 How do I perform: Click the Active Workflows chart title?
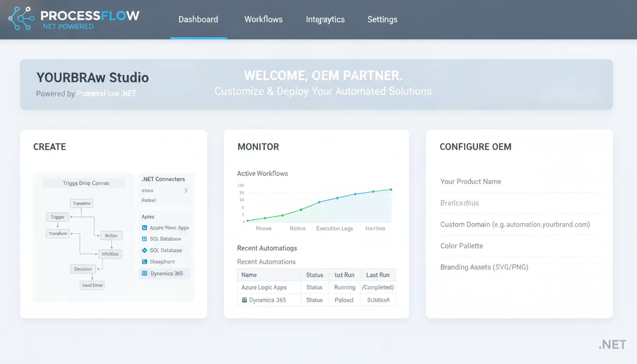click(x=263, y=173)
